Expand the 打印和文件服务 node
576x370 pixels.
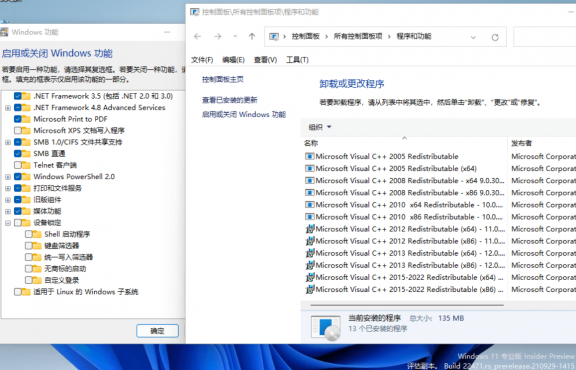tap(8, 188)
